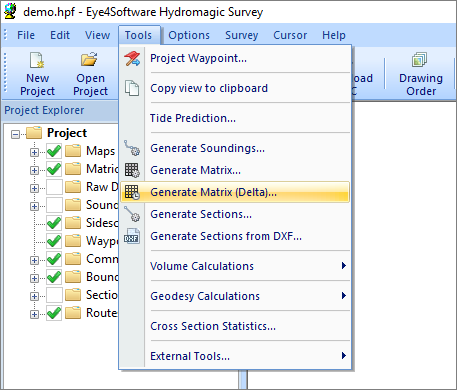Click the Sidescan folder icon
457x390 pixels.
[x=73, y=223]
